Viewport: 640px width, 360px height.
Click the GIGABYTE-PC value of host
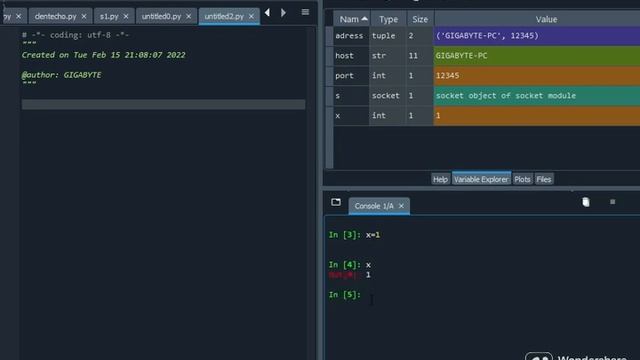(536, 56)
